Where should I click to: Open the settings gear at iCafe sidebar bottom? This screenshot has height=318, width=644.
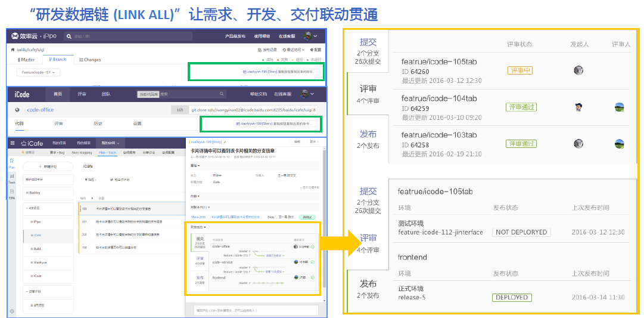[12, 311]
